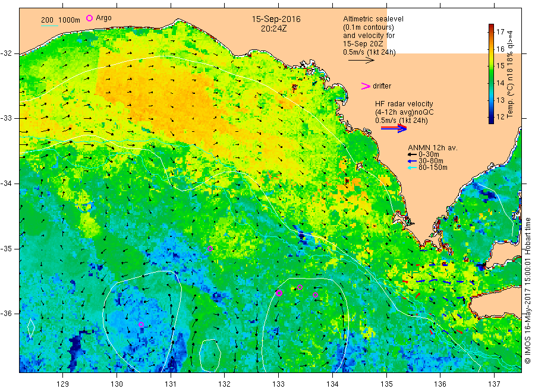Click the -34 latitude axis label
535x392 pixels.
6,184
